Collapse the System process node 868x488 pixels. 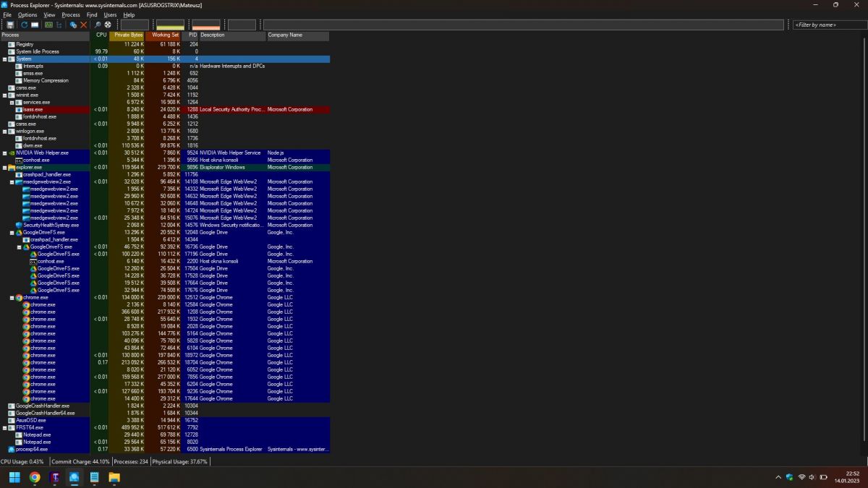coord(4,59)
